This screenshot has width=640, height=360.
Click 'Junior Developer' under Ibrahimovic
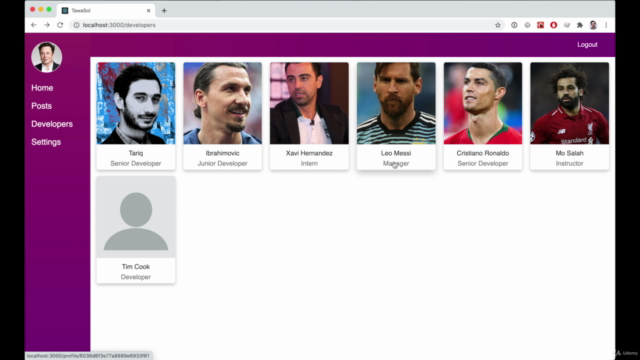[222, 163]
